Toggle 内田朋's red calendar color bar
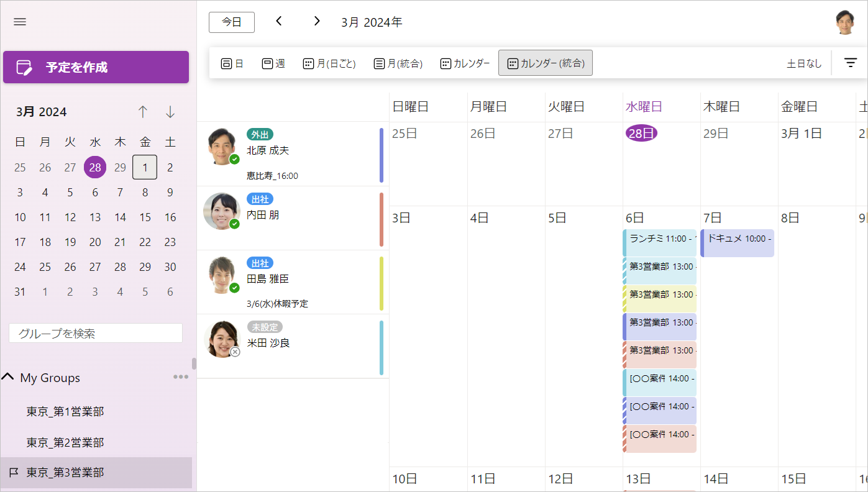The image size is (868, 492). click(x=381, y=218)
